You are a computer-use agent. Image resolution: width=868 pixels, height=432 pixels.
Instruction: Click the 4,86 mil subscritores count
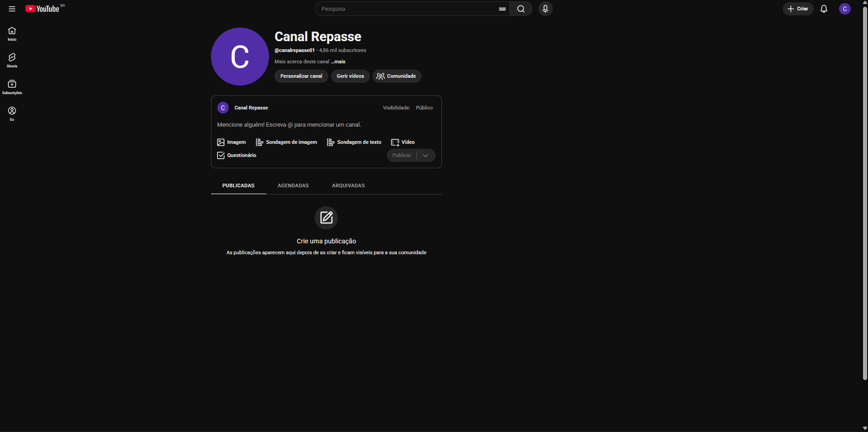tap(343, 50)
